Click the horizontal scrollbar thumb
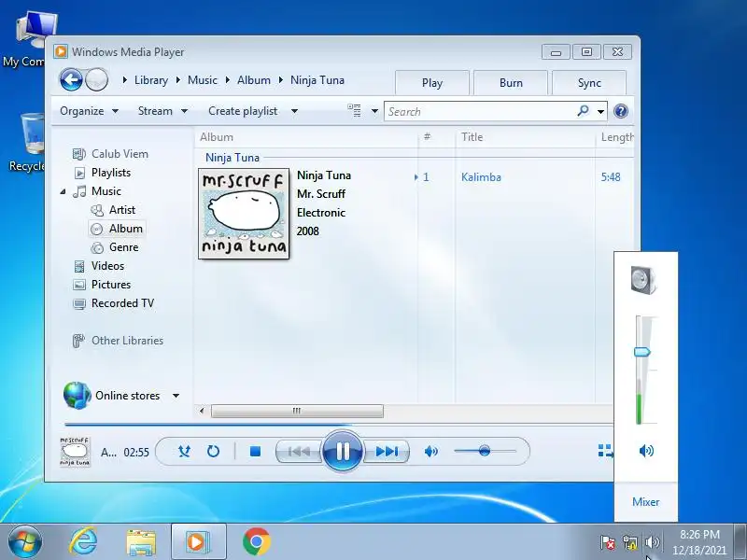747x560 pixels. 297,411
